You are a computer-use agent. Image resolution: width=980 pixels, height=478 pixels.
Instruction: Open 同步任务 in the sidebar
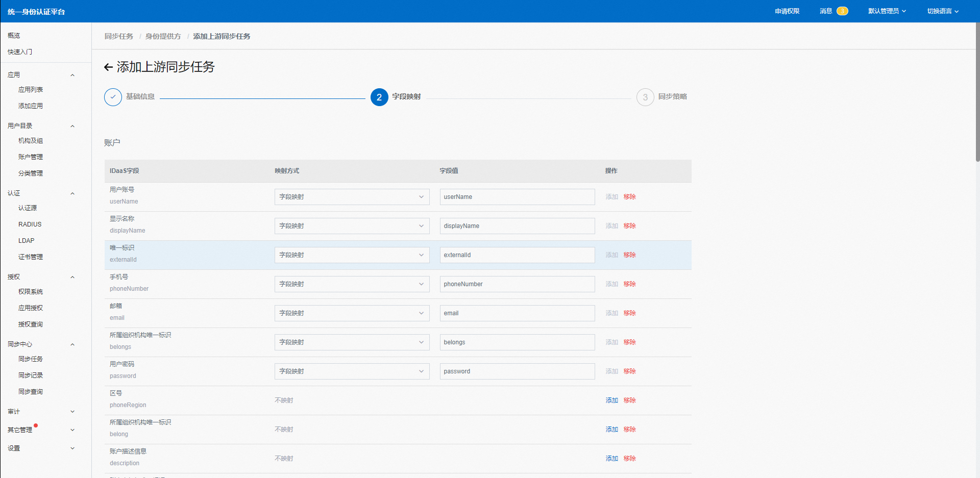(x=31, y=359)
